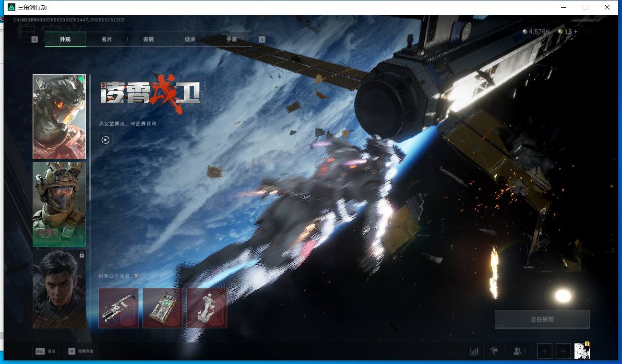This screenshot has width=622, height=364.
Task: Open the help icon beside 包含以下涂装
Action: pyautogui.click(x=136, y=276)
